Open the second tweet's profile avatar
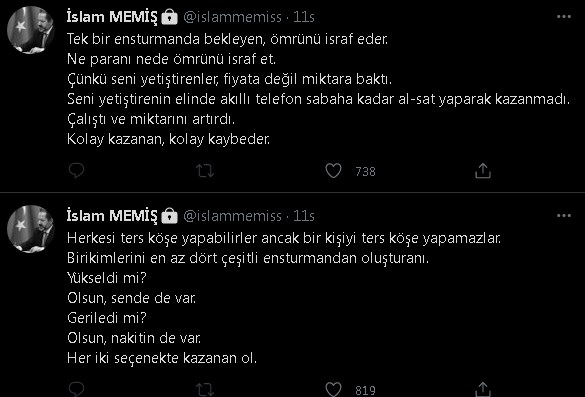This screenshot has height=397, width=585. click(31, 229)
